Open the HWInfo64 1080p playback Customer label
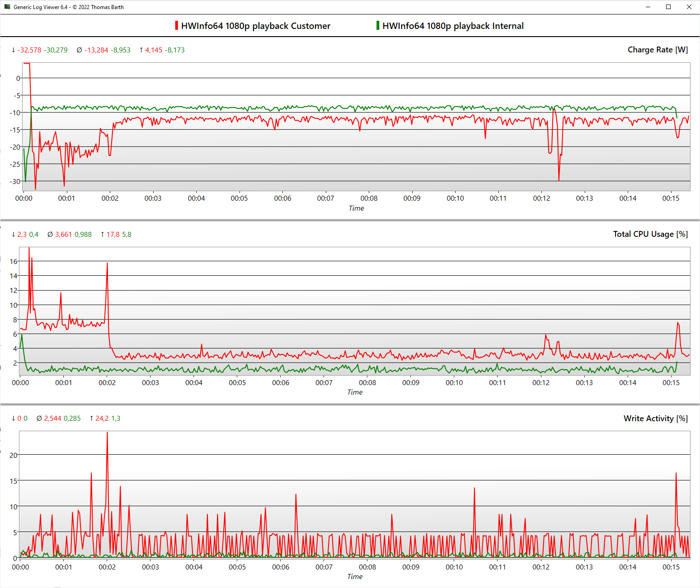This screenshot has width=700, height=588. pyautogui.click(x=256, y=26)
